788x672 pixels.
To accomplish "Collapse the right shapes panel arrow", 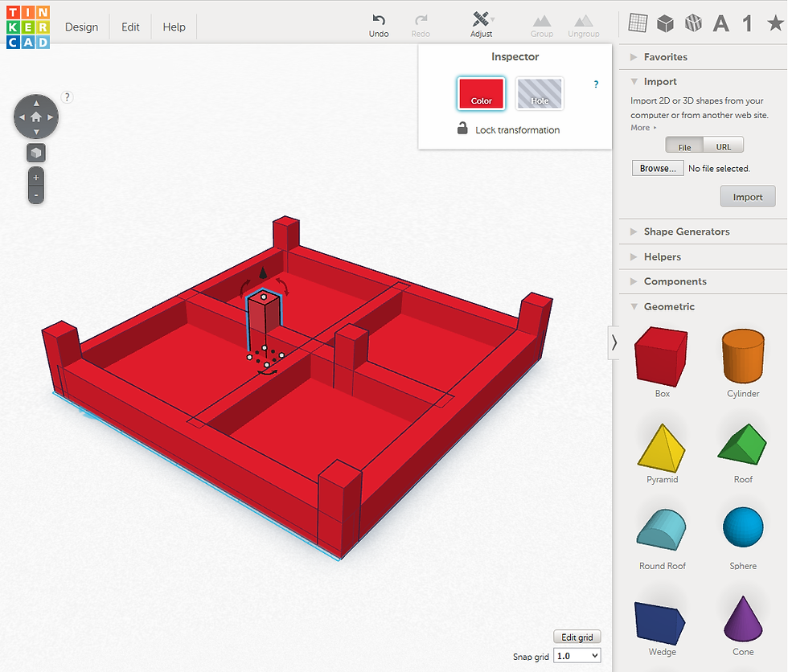I will [x=614, y=343].
